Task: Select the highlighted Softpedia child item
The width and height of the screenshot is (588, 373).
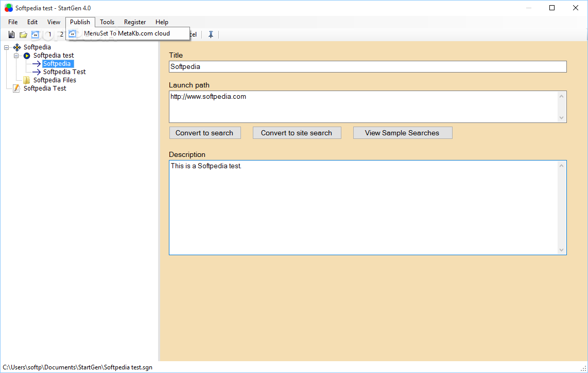Action: [x=57, y=64]
